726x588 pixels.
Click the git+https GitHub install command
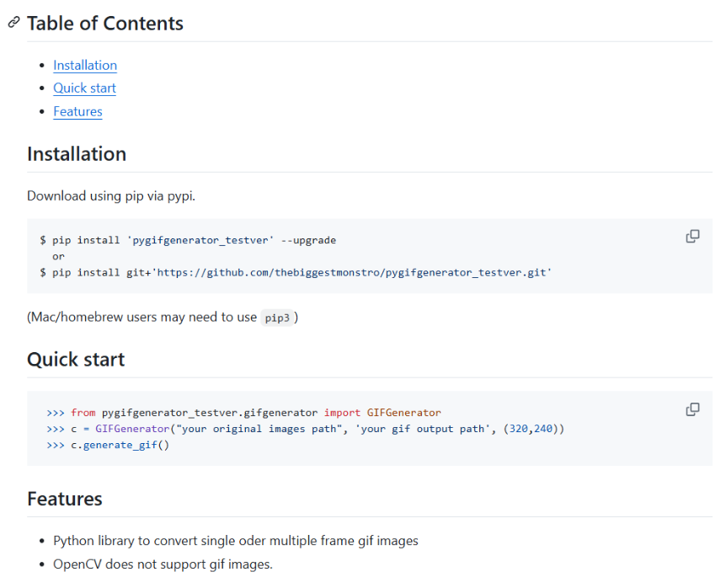(296, 272)
